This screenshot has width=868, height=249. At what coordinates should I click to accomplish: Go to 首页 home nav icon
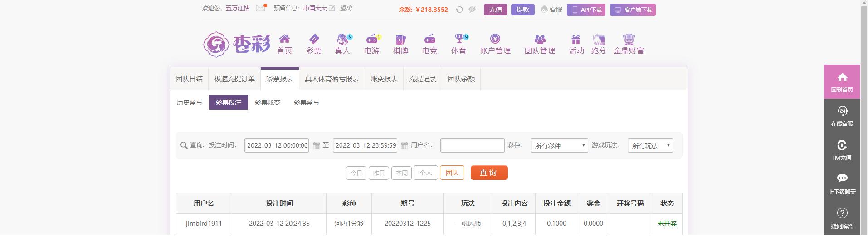click(x=284, y=39)
